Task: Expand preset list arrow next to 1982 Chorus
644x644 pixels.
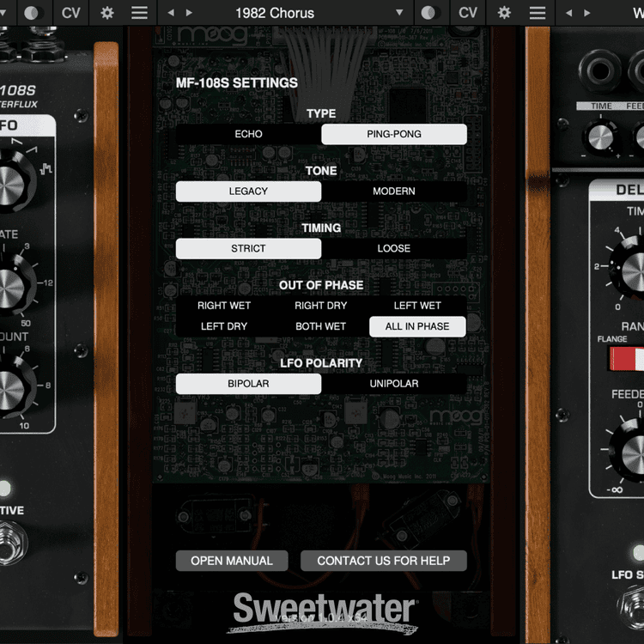Action: click(x=399, y=13)
